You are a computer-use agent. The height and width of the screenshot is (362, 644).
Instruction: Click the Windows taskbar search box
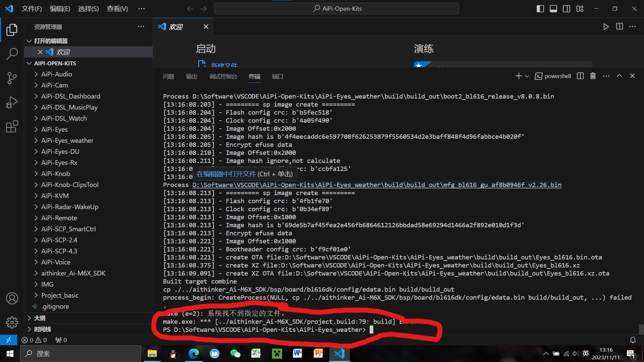[x=80, y=354]
